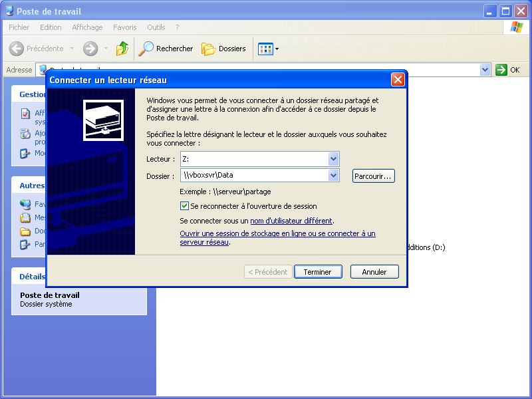This screenshot has width=532, height=399.
Task: Click the Annuler button
Action: click(374, 272)
